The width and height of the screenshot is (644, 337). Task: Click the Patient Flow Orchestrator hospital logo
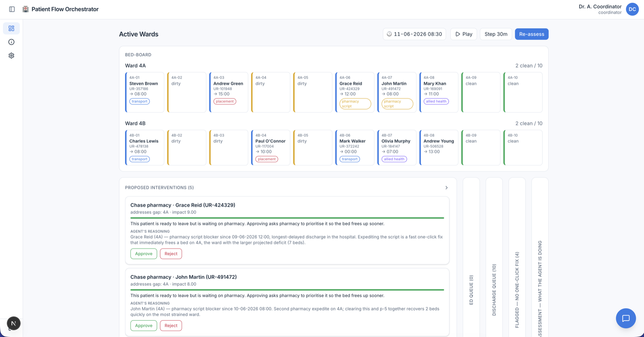[26, 9]
